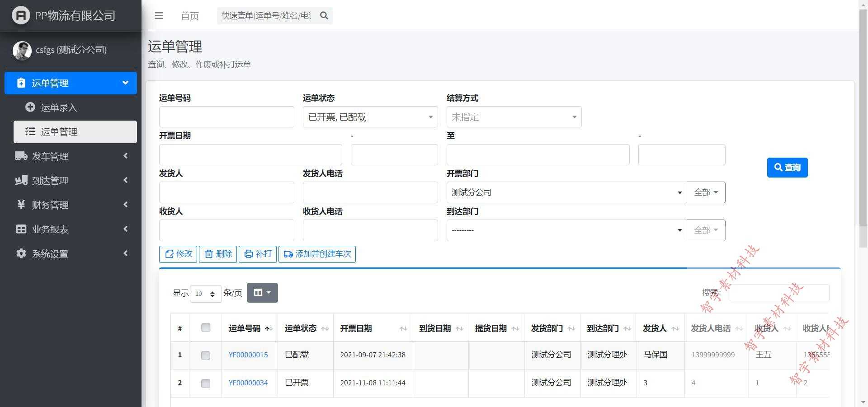Click the 补打 print button
Image resolution: width=868 pixels, height=407 pixels.
(258, 254)
